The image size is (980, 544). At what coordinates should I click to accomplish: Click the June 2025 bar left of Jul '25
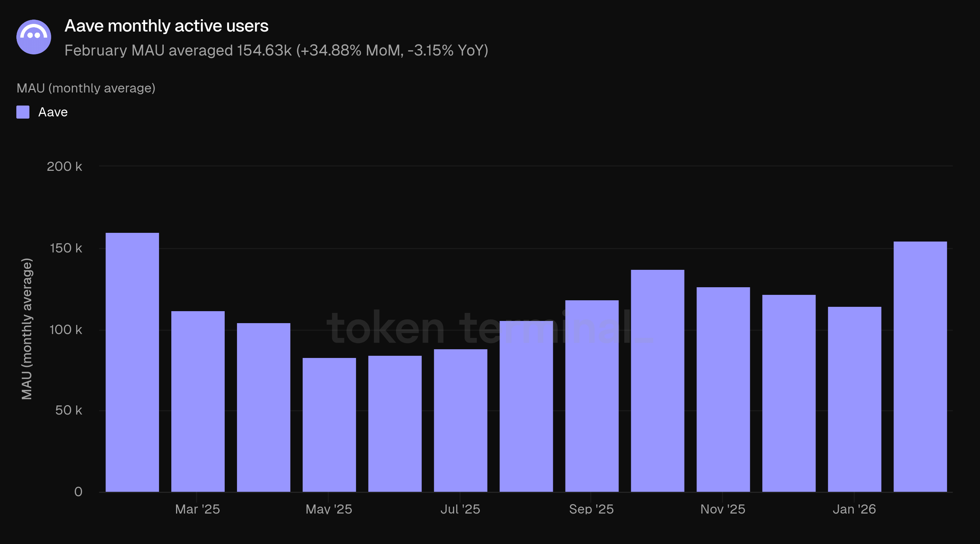tap(395, 424)
